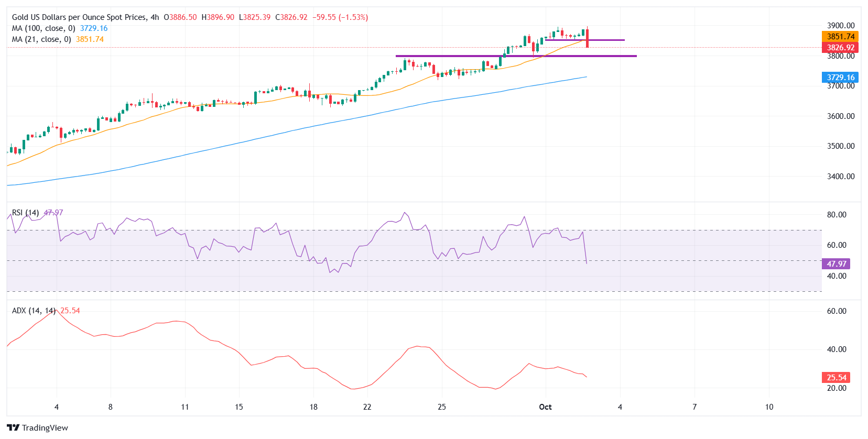The height and width of the screenshot is (439, 868).
Task: Click the TradingView logo
Action: (37, 427)
